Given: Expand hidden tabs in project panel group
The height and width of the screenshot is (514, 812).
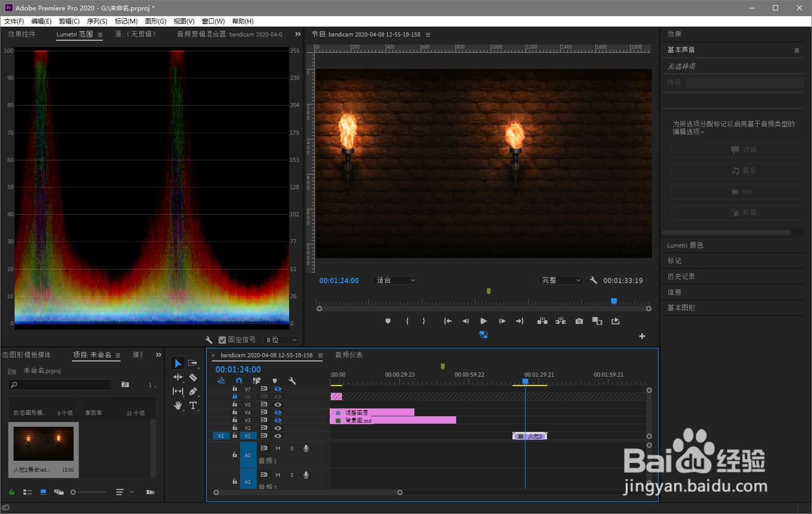Looking at the screenshot, I should click(x=159, y=355).
